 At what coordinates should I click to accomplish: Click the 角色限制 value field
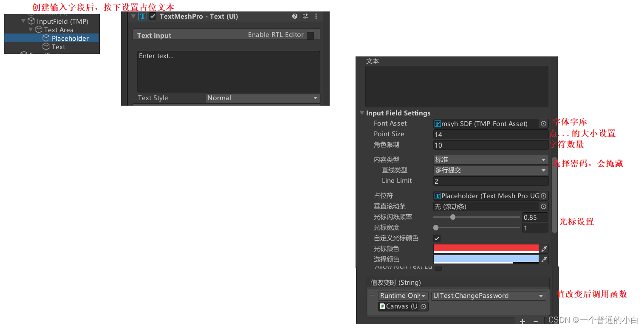pos(491,145)
